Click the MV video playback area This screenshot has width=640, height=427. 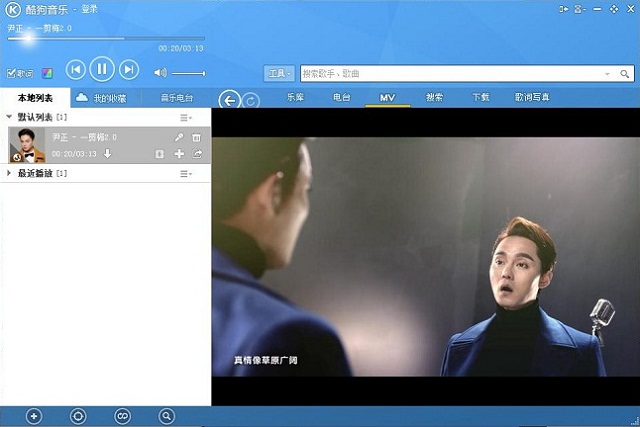(x=426, y=257)
